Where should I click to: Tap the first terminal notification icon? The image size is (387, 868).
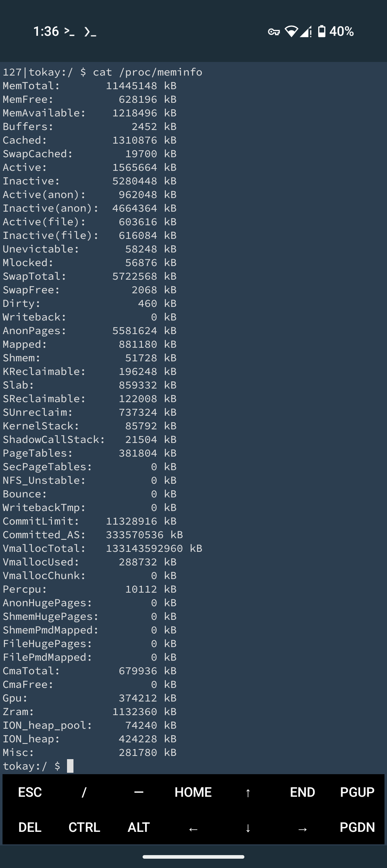coord(70,32)
